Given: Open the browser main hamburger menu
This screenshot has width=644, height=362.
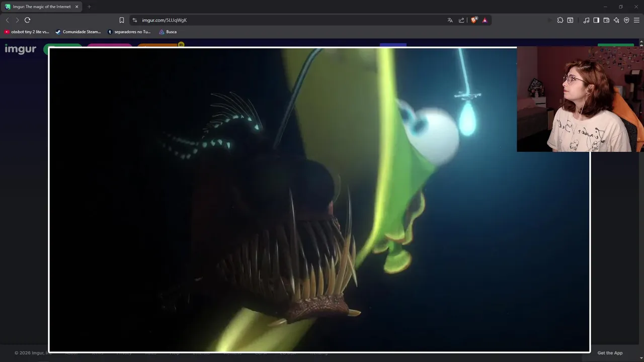Looking at the screenshot, I should 636,20.
